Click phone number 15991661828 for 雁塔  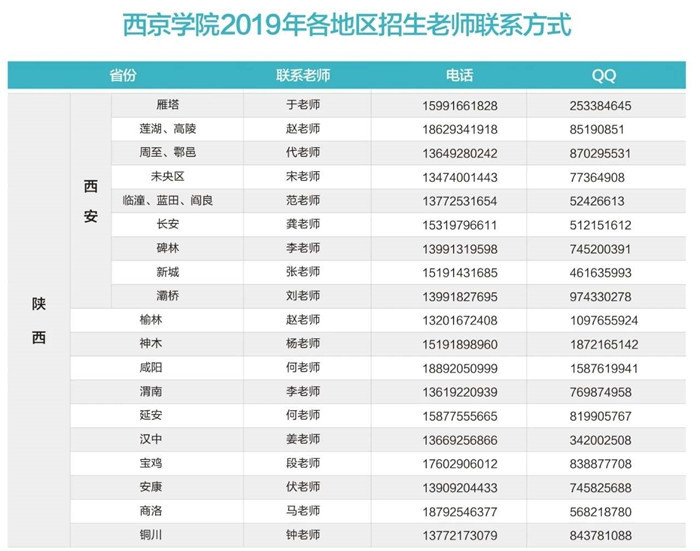460,105
